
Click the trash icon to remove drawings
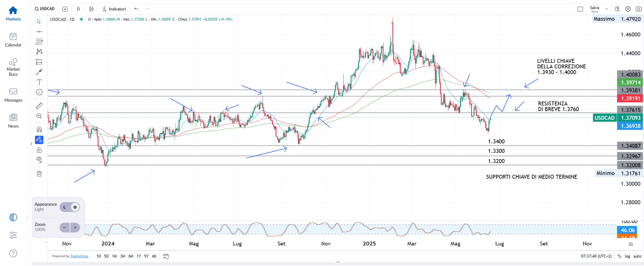coord(39,174)
